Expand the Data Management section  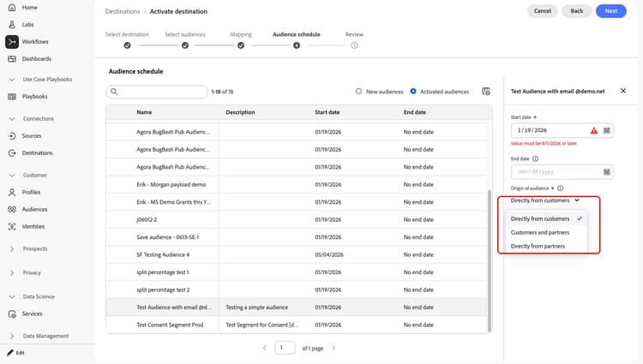click(12, 336)
